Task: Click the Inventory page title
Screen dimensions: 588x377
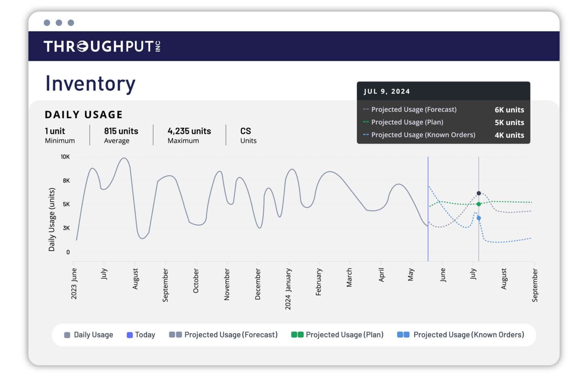Action: pos(90,83)
